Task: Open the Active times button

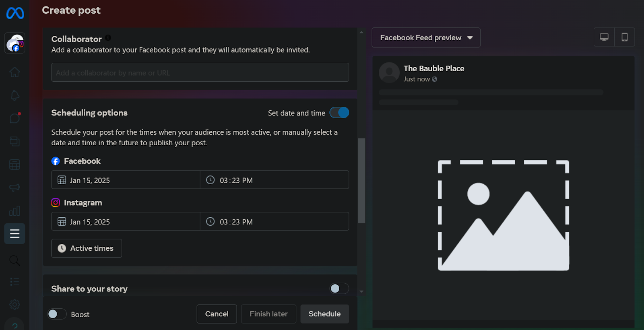Action: tap(87, 248)
